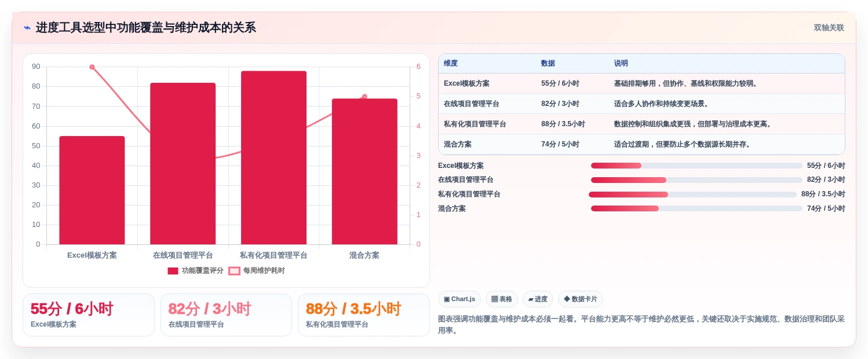Click the lightning icon beside the title

pos(27,28)
